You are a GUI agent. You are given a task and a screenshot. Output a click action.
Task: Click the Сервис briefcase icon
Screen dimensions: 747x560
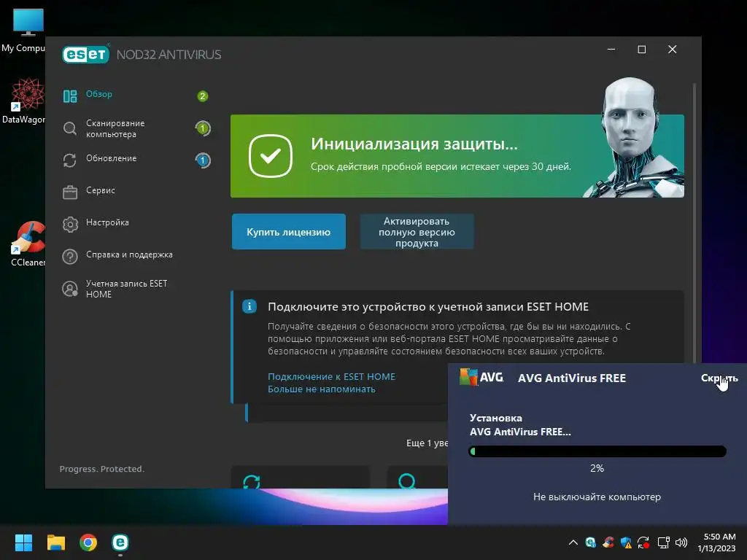point(70,192)
